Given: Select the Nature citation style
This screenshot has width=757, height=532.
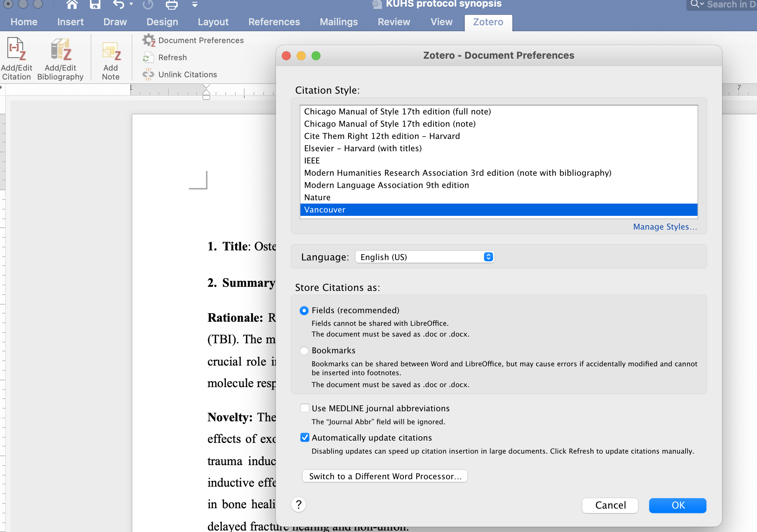Looking at the screenshot, I should point(317,197).
